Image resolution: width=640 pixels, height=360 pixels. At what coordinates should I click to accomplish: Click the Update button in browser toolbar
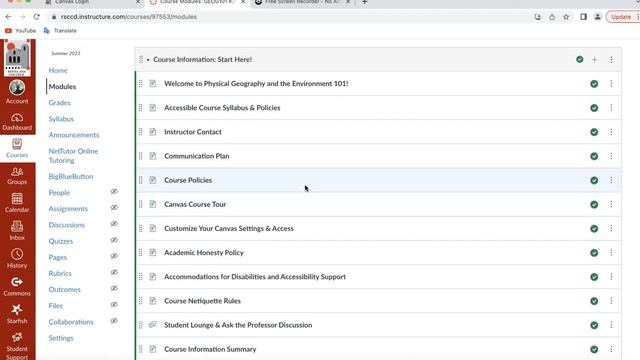[621, 17]
